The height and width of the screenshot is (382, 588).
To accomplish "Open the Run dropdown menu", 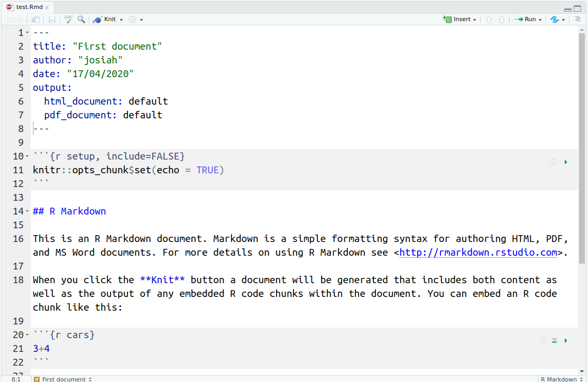I will pos(540,20).
